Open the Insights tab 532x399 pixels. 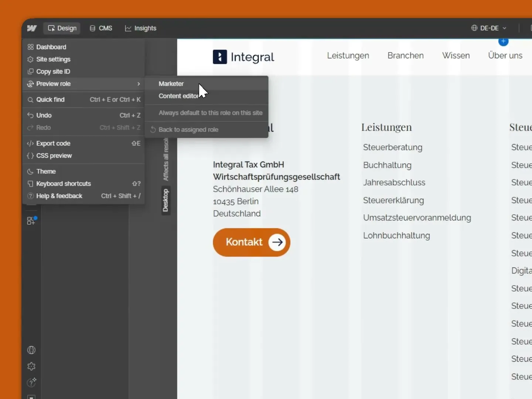(140, 28)
